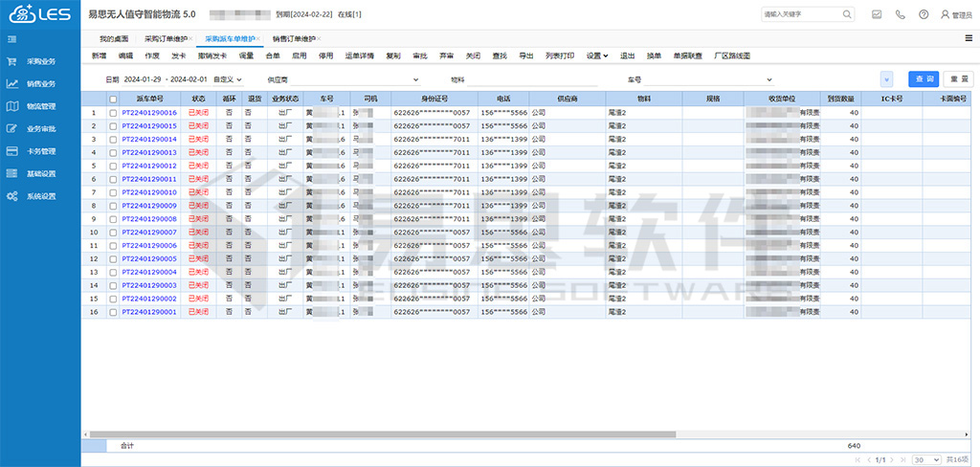Open the 自定义 date range dropdown
980x467 pixels.
228,79
